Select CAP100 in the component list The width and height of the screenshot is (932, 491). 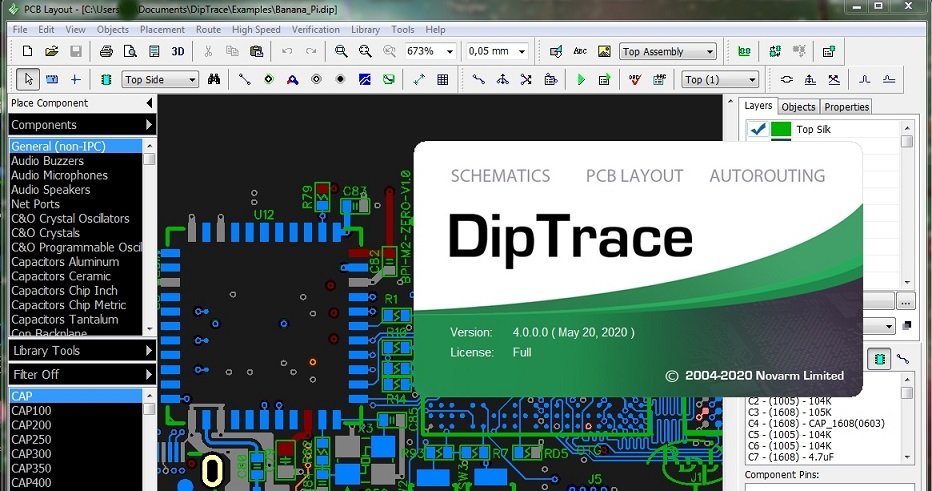click(x=31, y=410)
